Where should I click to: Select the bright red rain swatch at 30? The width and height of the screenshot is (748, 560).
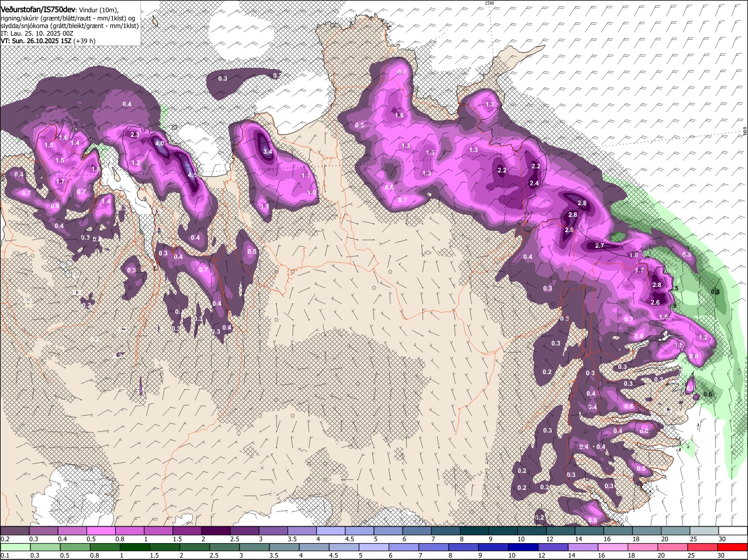[732, 548]
